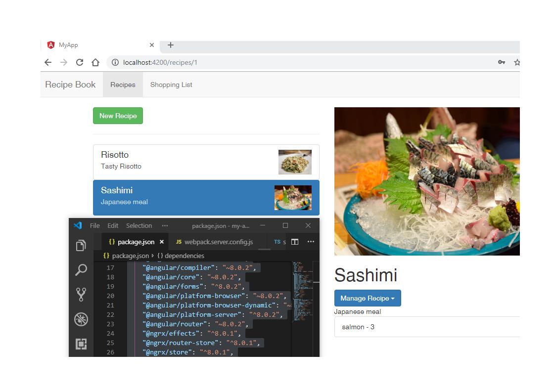Open the Search icon in VS Code sidebar
This screenshot has width=555, height=392.
point(81,270)
